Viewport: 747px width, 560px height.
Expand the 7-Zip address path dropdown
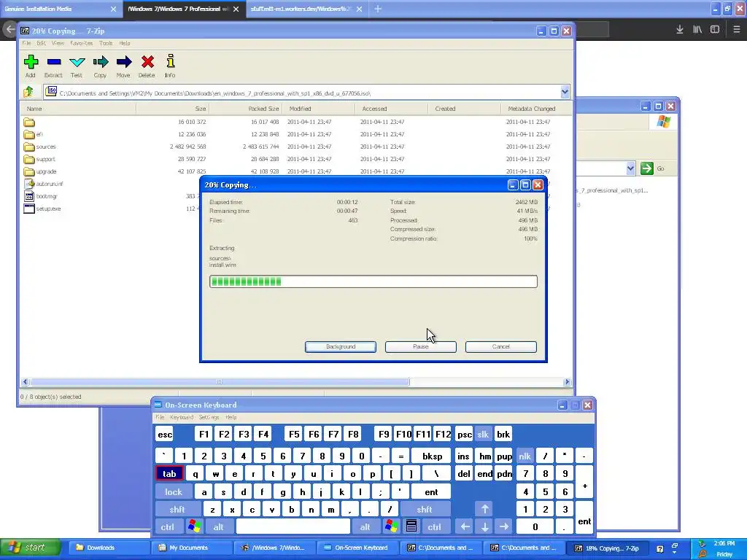click(x=565, y=92)
